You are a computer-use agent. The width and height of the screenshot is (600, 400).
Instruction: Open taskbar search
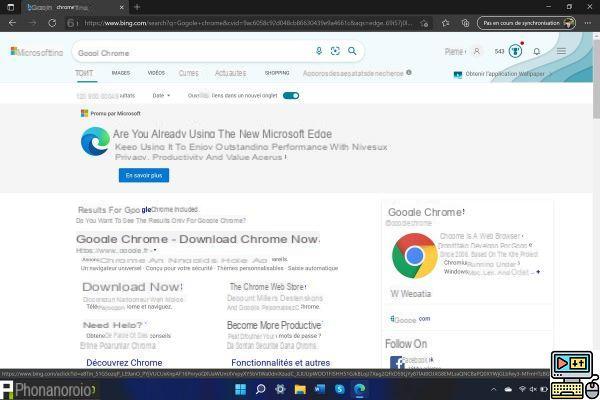coord(261,390)
